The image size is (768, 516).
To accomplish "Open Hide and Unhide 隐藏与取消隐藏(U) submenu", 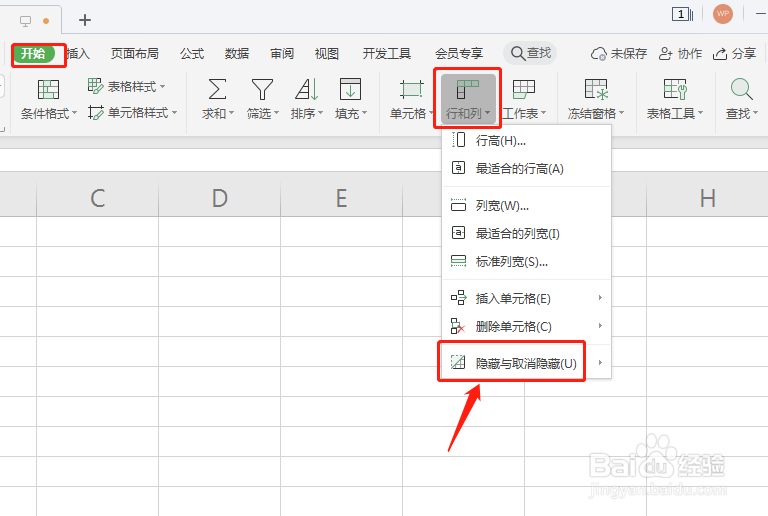I will pyautogui.click(x=527, y=363).
